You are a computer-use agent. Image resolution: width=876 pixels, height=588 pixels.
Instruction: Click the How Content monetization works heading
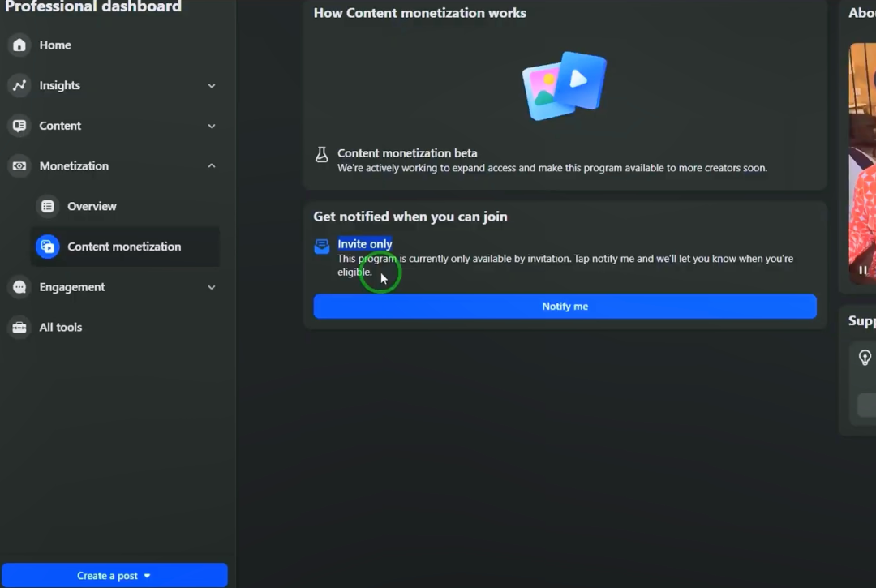point(419,13)
